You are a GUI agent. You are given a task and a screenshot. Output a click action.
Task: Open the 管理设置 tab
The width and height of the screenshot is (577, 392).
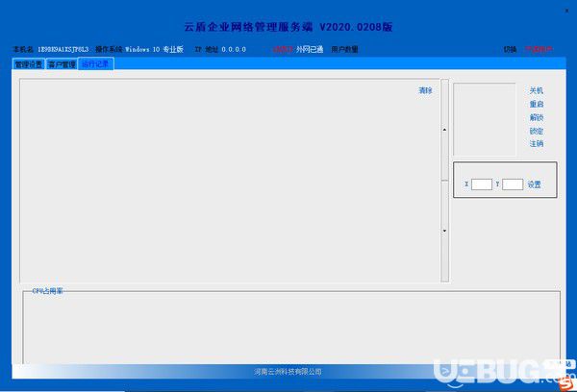(x=28, y=64)
